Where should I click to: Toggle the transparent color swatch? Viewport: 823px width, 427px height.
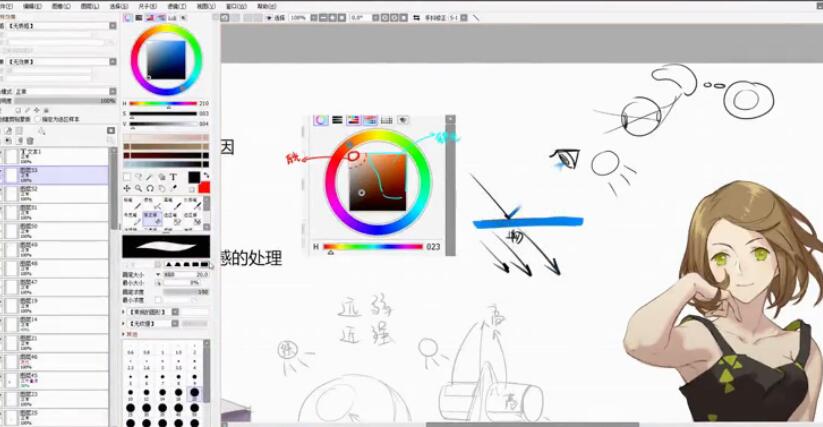click(193, 189)
